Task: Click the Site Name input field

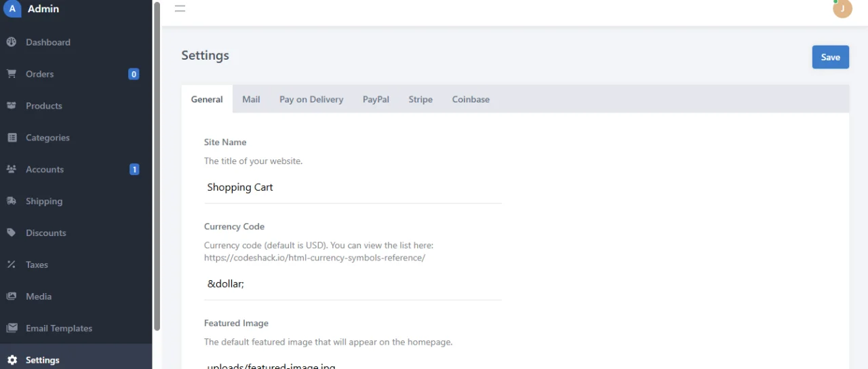Action: point(353,187)
